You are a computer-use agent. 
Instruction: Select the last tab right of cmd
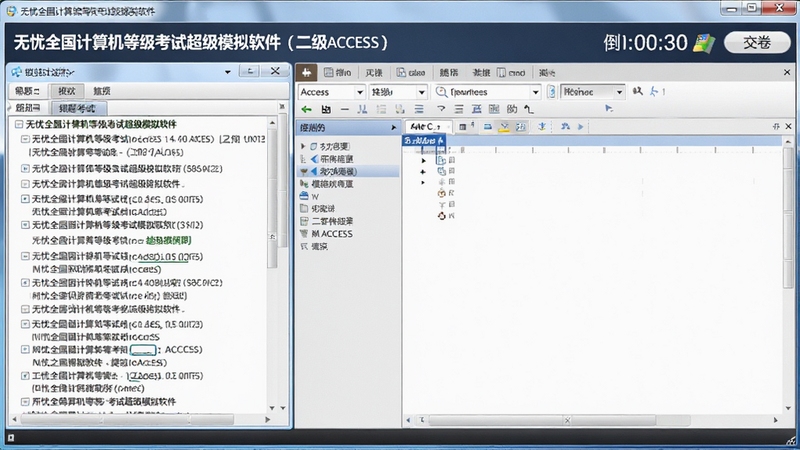click(x=547, y=73)
